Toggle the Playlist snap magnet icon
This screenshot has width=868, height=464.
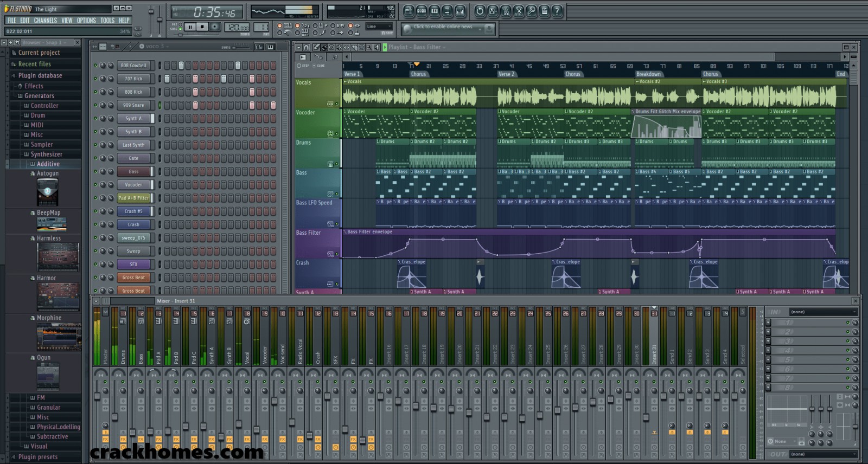[x=307, y=48]
